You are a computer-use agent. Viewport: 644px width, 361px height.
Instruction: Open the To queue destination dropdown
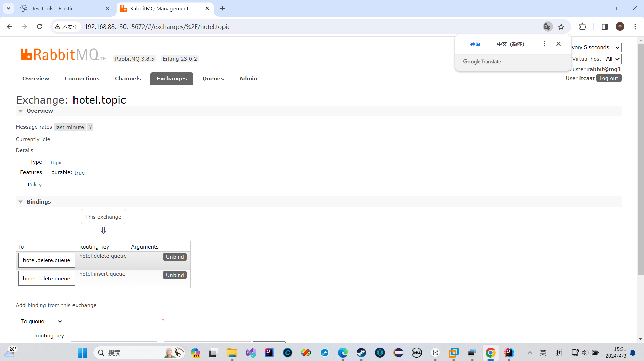tap(41, 321)
